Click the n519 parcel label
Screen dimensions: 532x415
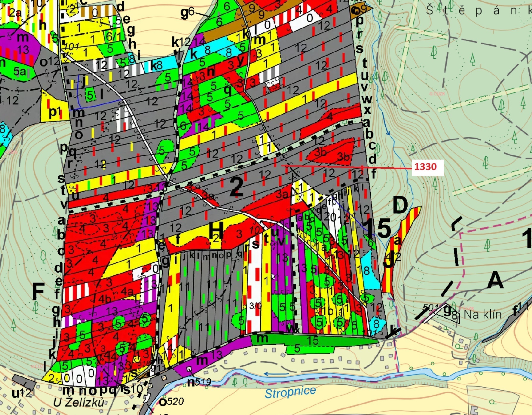(x=199, y=382)
